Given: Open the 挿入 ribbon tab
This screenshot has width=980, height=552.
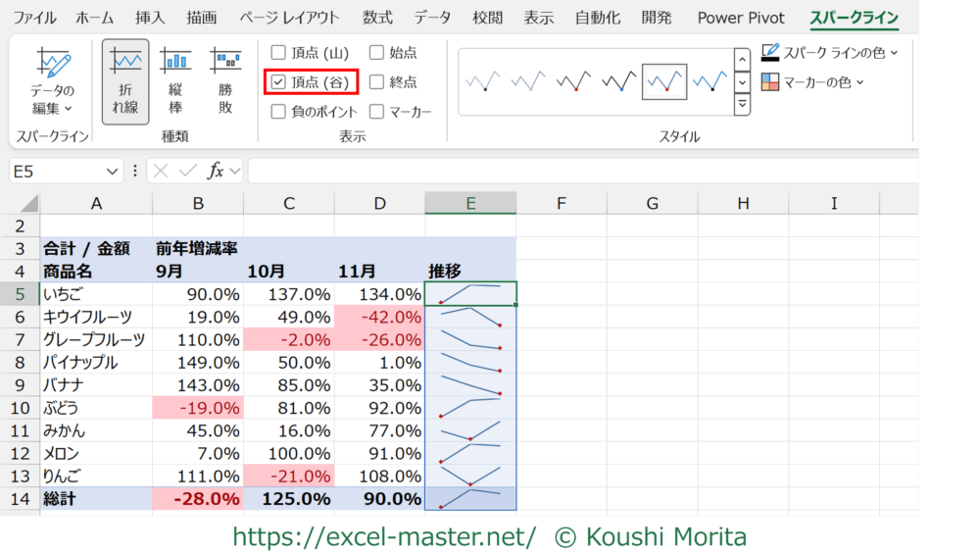Looking at the screenshot, I should (x=150, y=18).
